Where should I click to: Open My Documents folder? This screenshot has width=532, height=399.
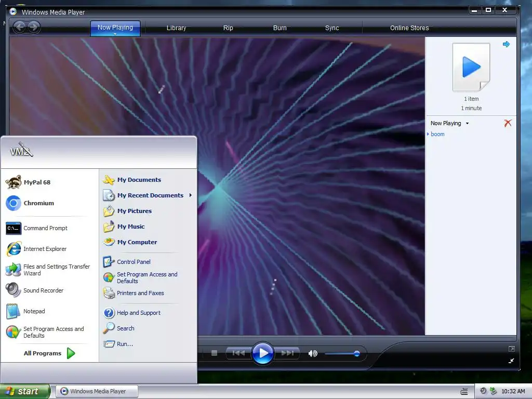point(148,180)
